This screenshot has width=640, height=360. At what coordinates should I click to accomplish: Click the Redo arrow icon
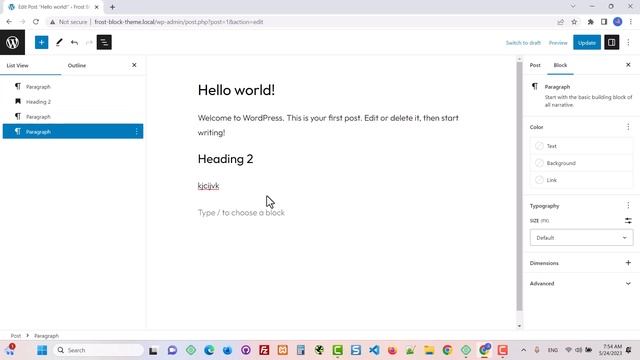pyautogui.click(x=89, y=42)
